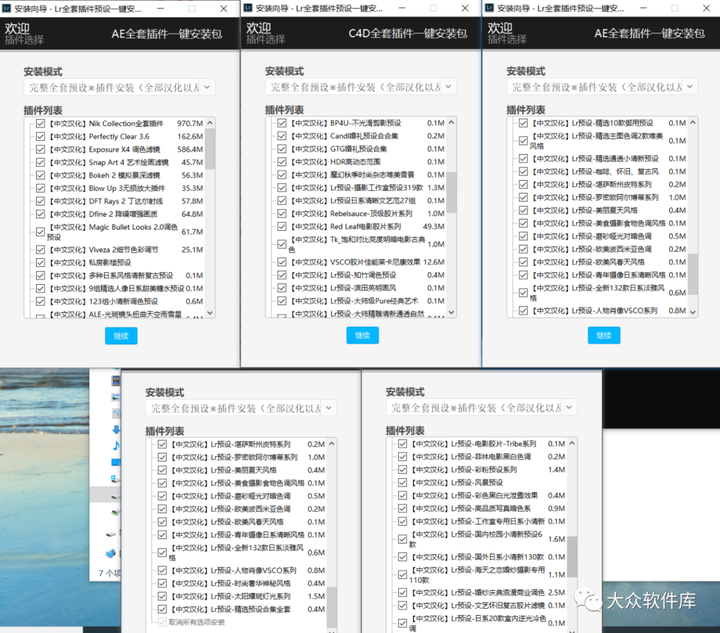
Task: Click scrollbar thumb in the C4D window list
Action: click(451, 192)
